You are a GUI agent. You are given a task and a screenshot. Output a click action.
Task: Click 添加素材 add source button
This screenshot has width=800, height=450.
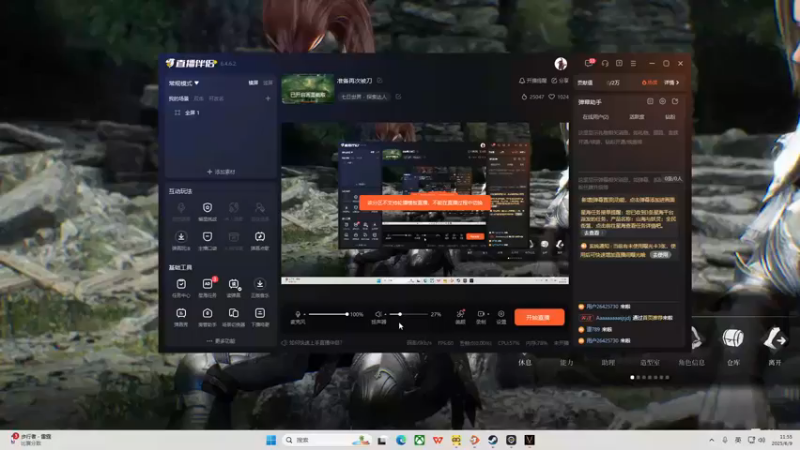click(221, 172)
